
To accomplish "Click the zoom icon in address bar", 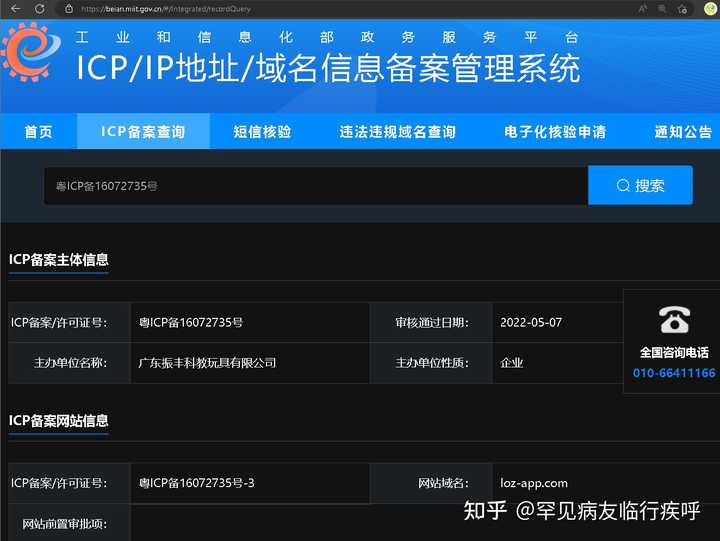I will coord(662,9).
